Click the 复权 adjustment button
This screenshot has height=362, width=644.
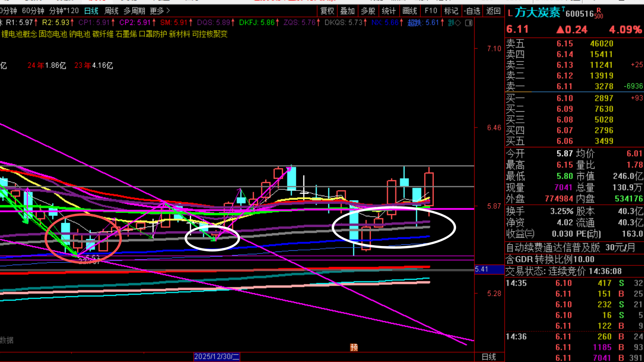click(327, 11)
